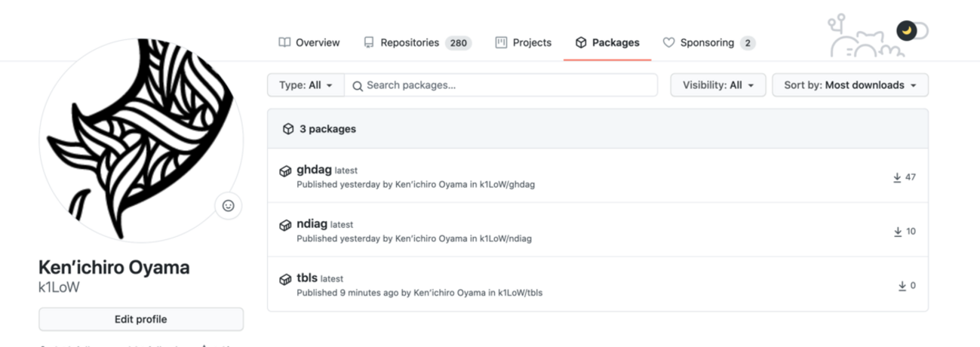Open the Sponsoring tab
Image resolution: width=980 pixels, height=347 pixels.
tap(708, 43)
